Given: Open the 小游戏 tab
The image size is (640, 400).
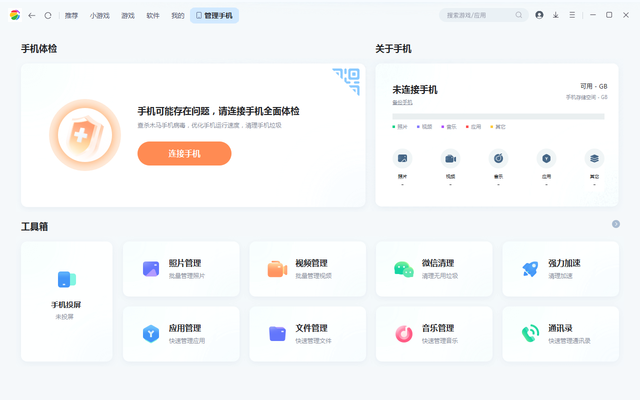Looking at the screenshot, I should 100,16.
